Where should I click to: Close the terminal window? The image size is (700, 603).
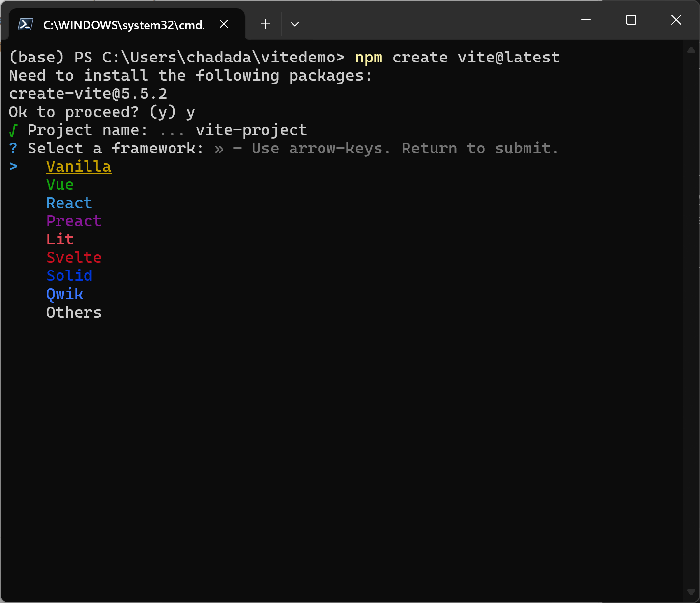[676, 20]
